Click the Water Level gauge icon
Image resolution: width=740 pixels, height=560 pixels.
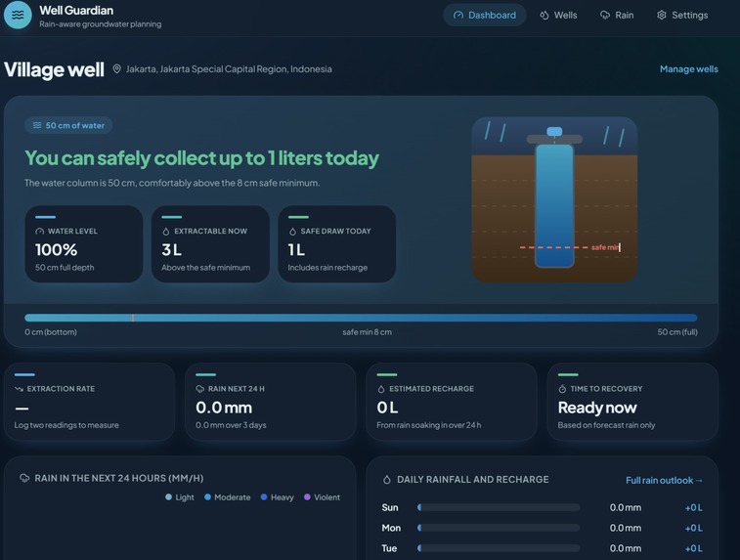coord(40,232)
